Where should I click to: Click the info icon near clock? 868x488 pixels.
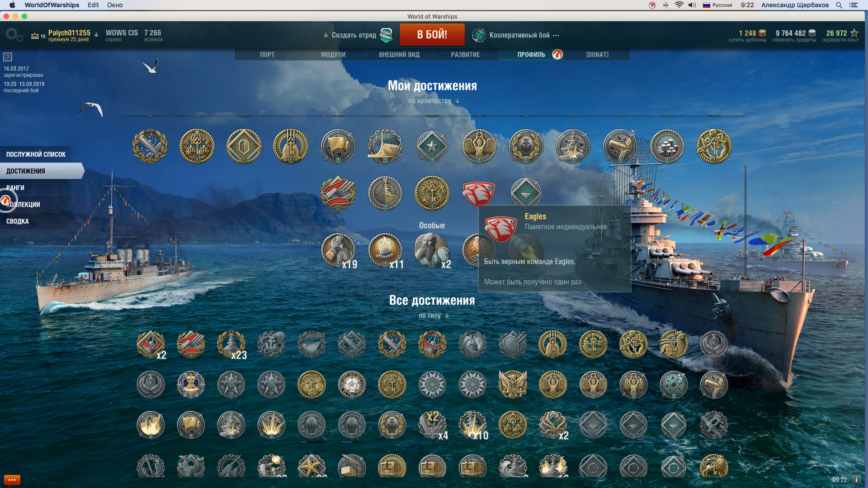pos(856,479)
